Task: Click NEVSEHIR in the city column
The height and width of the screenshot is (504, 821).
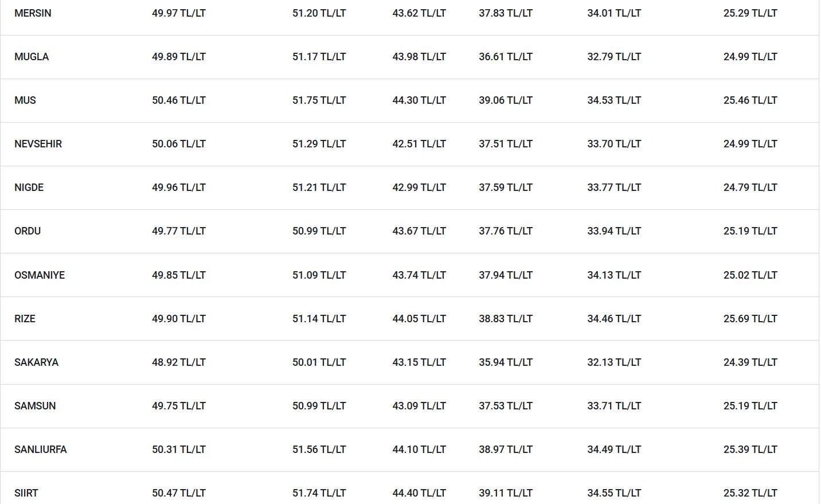Action: [x=38, y=144]
